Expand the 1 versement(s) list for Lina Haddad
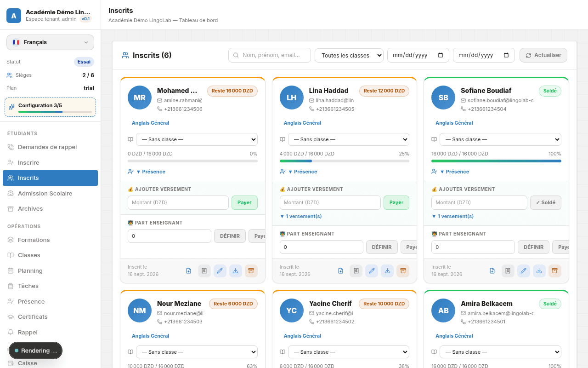Image resolution: width=588 pixels, height=368 pixels. point(301,216)
